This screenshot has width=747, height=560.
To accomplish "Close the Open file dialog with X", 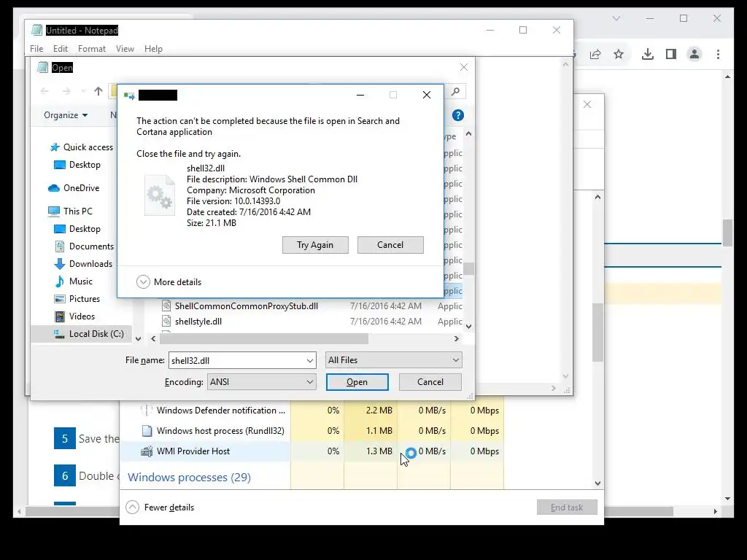I will [x=463, y=67].
